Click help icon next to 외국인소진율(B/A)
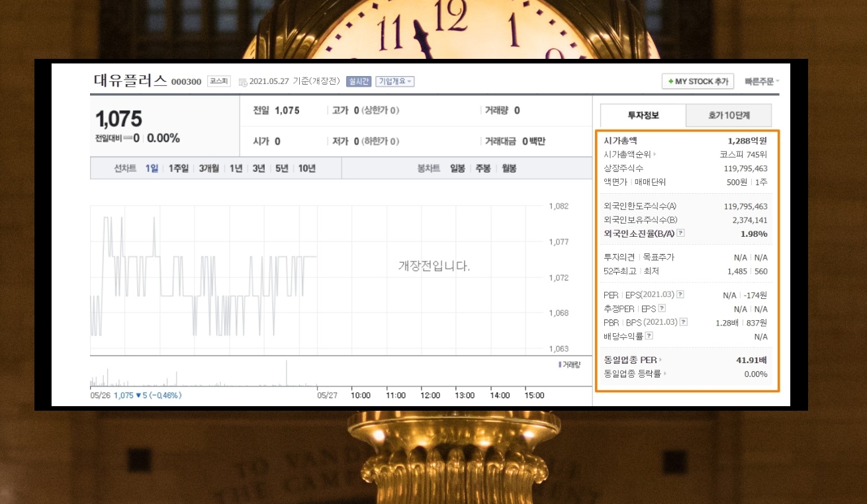The height and width of the screenshot is (504, 867). click(x=680, y=233)
